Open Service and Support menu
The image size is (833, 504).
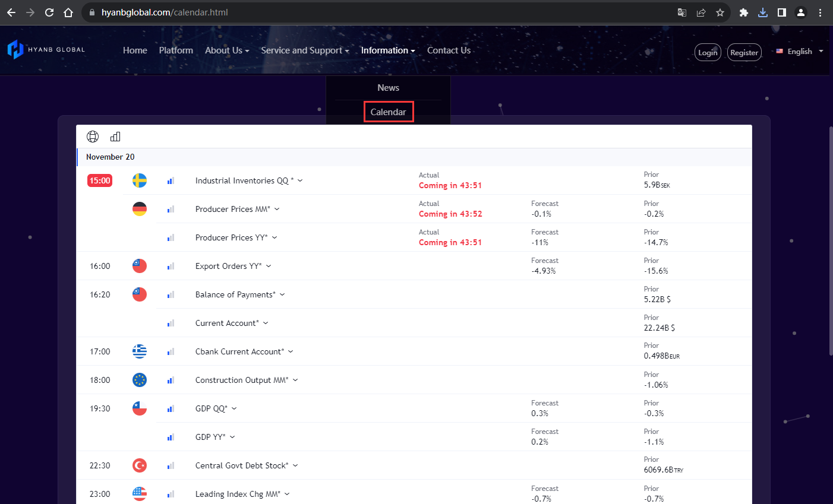305,50
